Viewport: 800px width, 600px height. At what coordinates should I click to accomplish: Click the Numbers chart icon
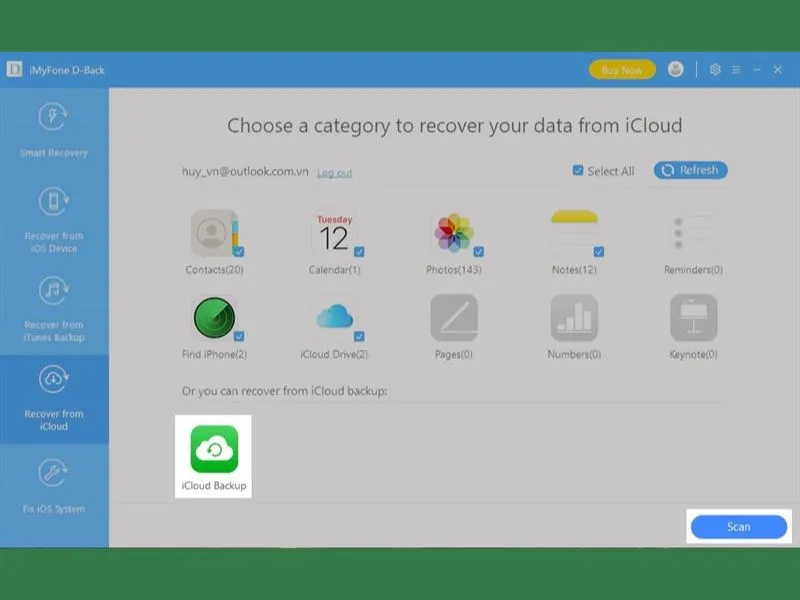[x=574, y=318]
